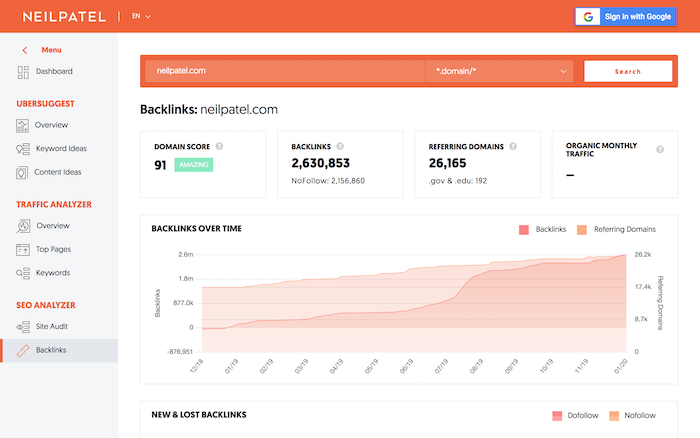The height and width of the screenshot is (438, 700).
Task: Click the 01/20 axis label
Action: pyautogui.click(x=621, y=367)
